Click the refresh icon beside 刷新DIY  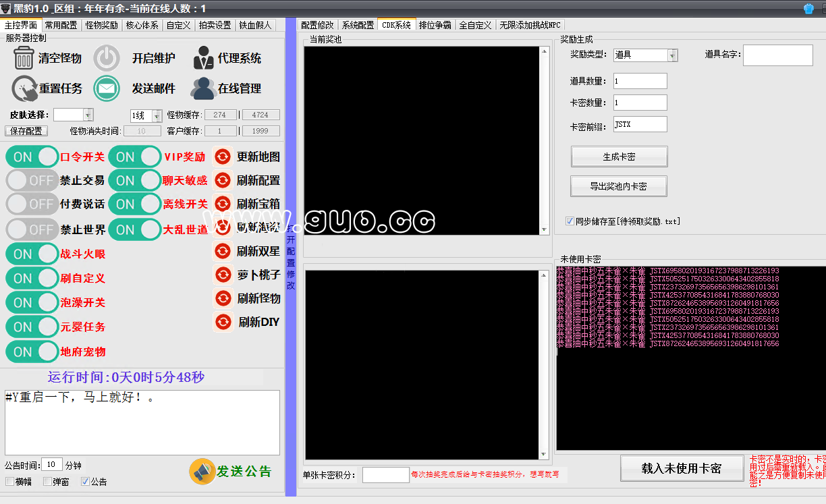(222, 322)
